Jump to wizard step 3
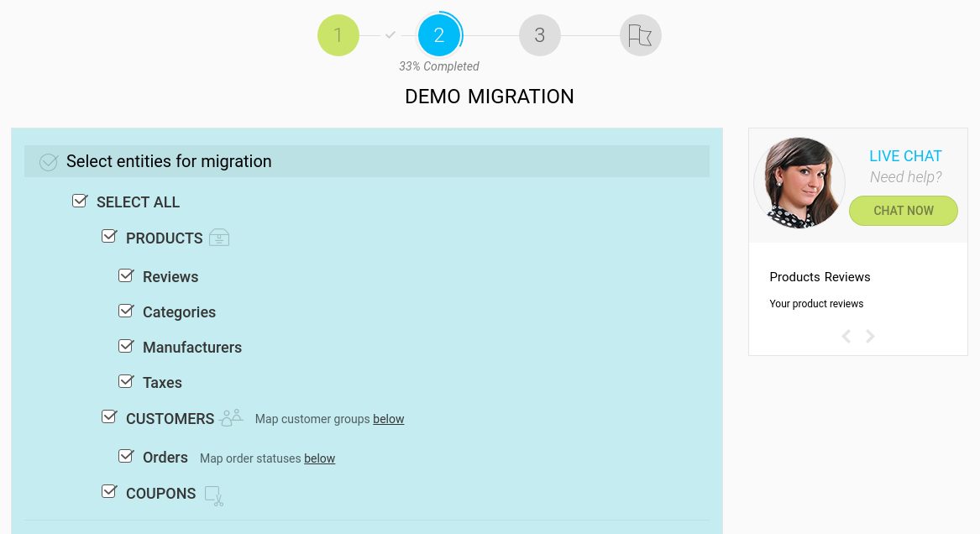Viewport: 980px width, 534px height. pos(539,35)
